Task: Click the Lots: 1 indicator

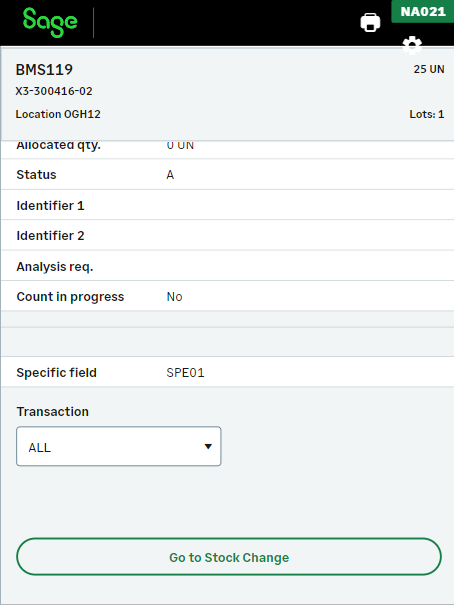Action: click(427, 114)
